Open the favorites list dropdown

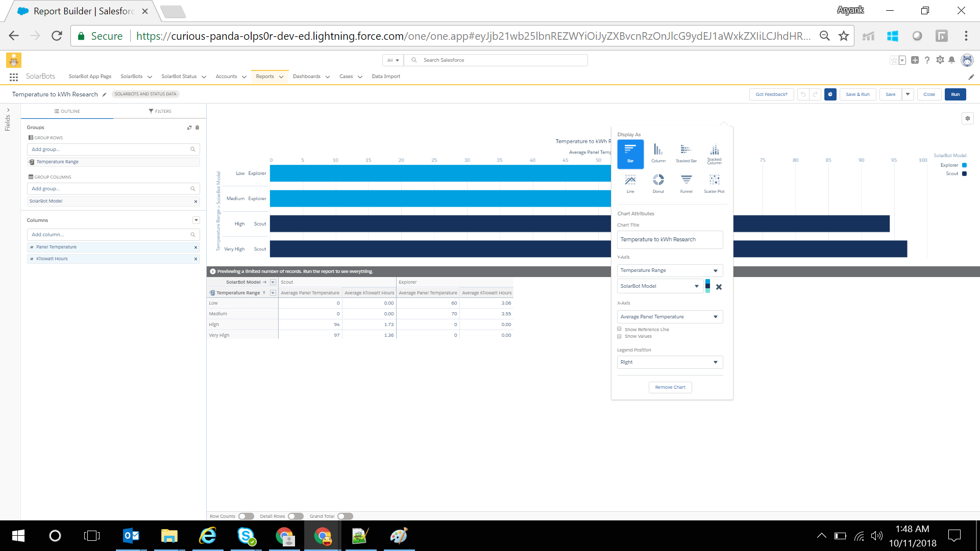[x=902, y=60]
